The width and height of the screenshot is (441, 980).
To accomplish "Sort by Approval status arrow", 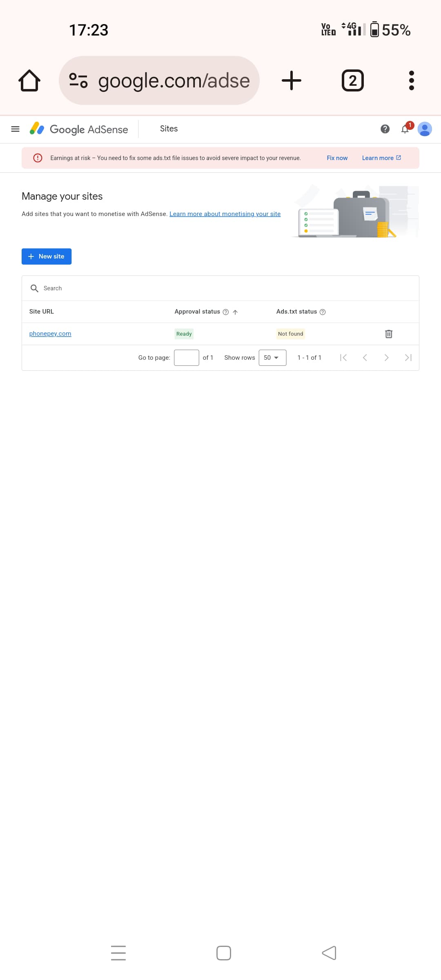I will (235, 312).
